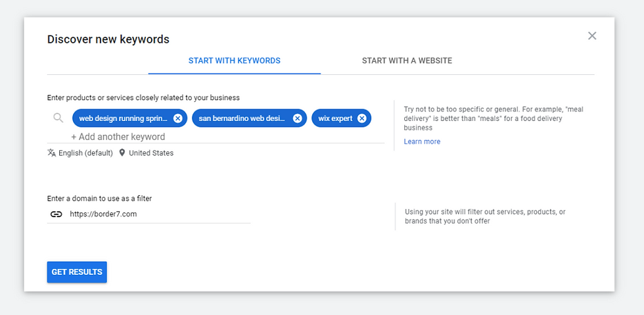
Task: Remove the 'wix expert' keyword chip
Action: click(x=362, y=118)
